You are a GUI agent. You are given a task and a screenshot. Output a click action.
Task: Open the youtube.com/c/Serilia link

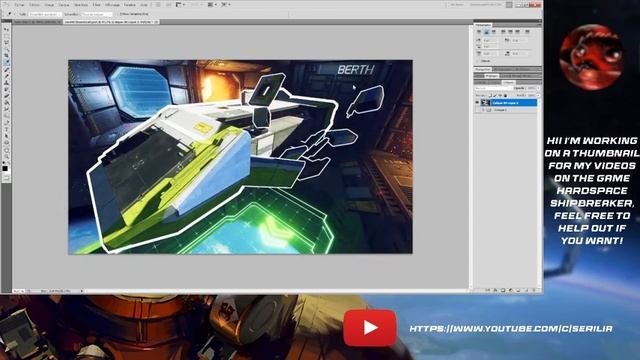click(x=511, y=329)
